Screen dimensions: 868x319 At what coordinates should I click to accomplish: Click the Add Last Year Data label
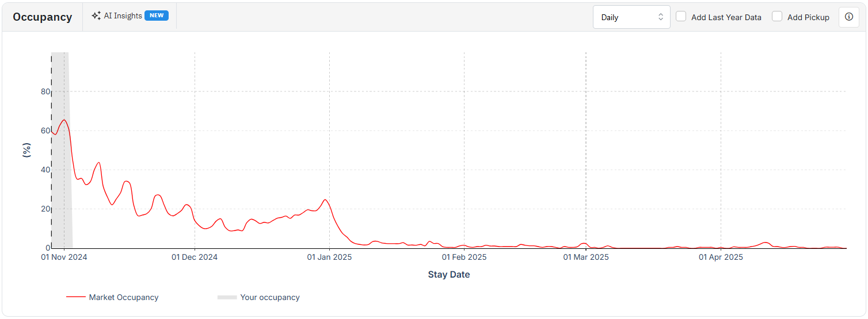pyautogui.click(x=726, y=17)
